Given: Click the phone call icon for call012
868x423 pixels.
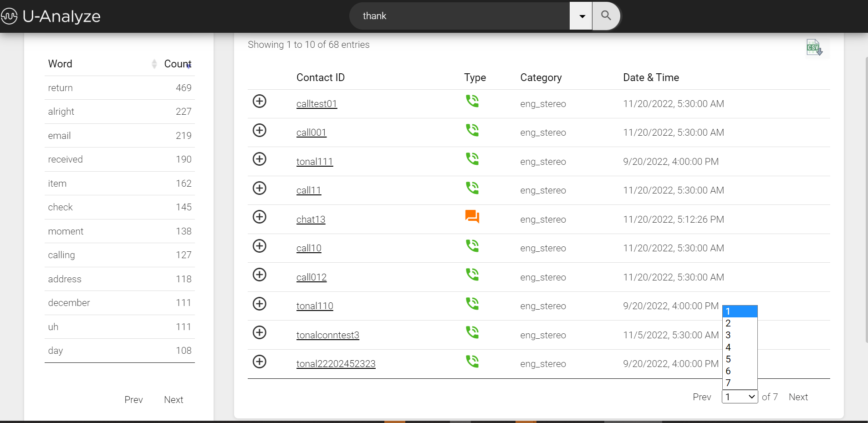Looking at the screenshot, I should 472,274.
